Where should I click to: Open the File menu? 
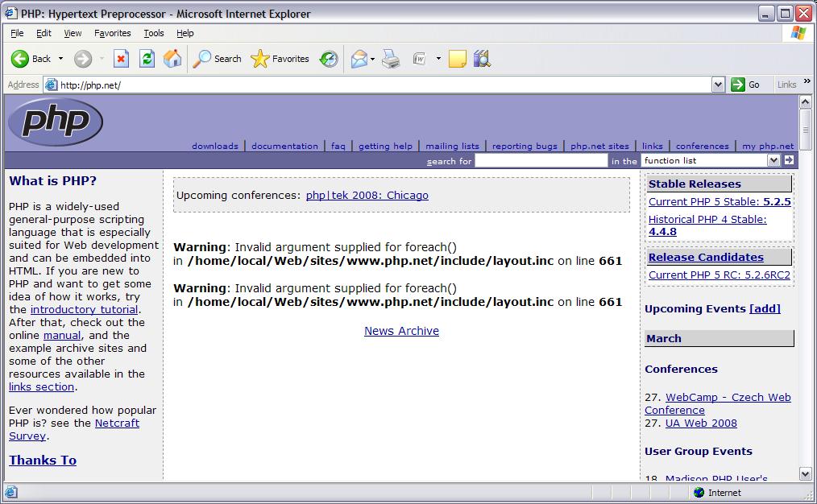pyautogui.click(x=17, y=33)
